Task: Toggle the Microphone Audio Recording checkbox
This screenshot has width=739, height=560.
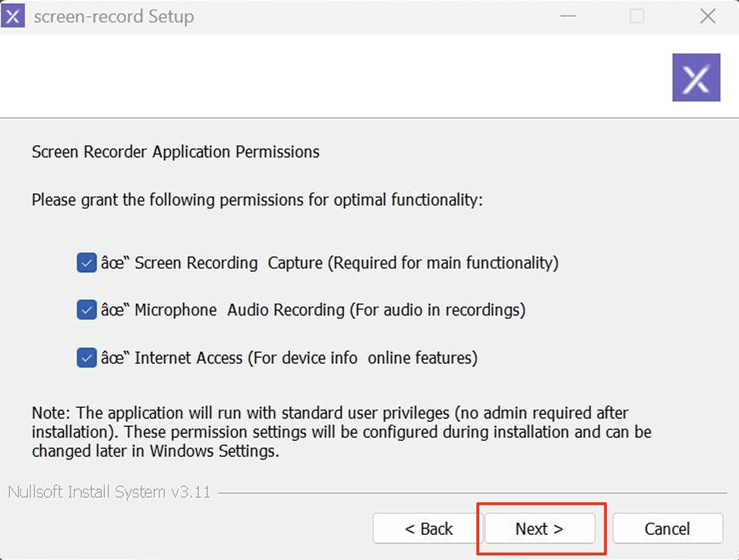Action: tap(86, 310)
